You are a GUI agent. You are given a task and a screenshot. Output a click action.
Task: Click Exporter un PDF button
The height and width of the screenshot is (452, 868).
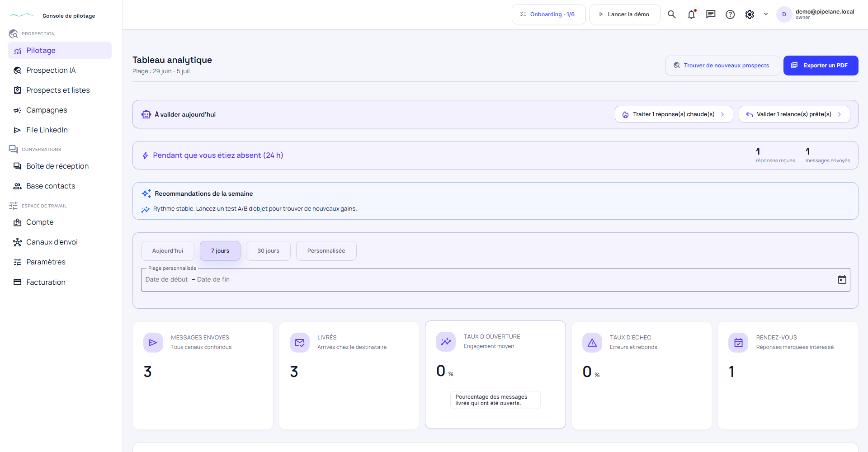(x=821, y=66)
